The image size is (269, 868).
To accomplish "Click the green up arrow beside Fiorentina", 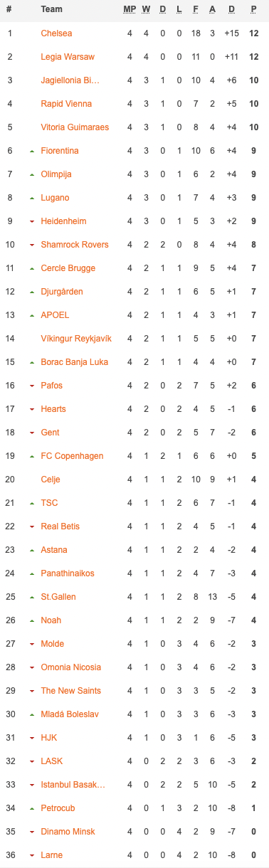I will coord(31,151).
